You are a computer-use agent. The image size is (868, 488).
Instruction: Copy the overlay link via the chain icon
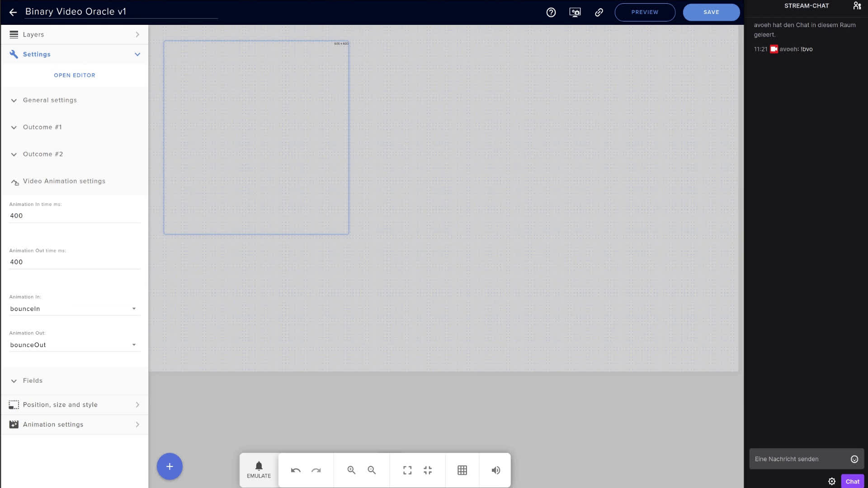coord(599,12)
